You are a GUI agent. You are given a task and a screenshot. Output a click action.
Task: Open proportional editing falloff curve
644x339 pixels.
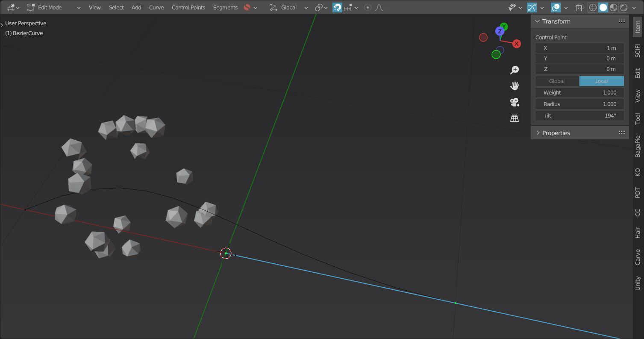click(379, 7)
